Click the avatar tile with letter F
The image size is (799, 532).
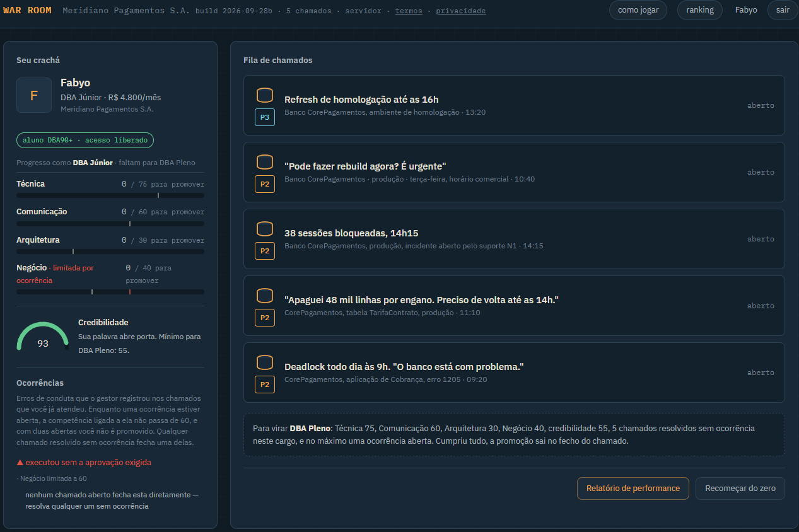(x=34, y=95)
